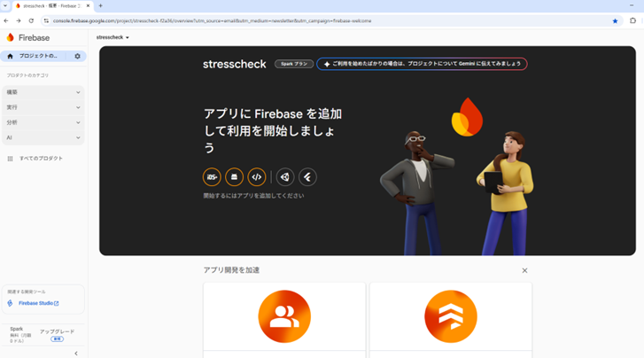Click the 関連する開発ツール label
The height and width of the screenshot is (358, 644).
pos(27,292)
